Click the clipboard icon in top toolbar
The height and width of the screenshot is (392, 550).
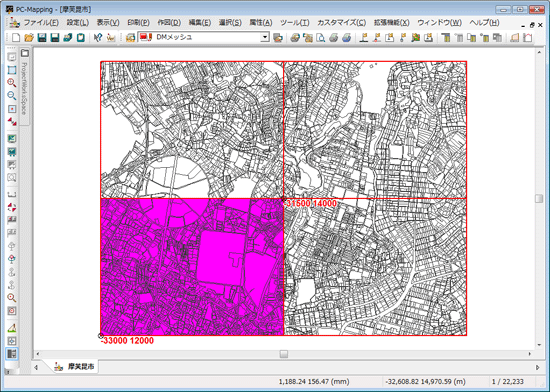click(81, 38)
